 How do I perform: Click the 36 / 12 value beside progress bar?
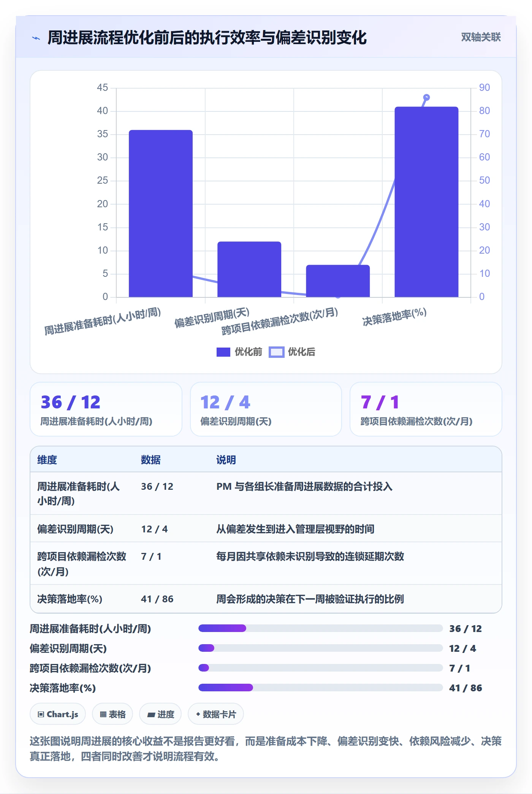click(465, 629)
